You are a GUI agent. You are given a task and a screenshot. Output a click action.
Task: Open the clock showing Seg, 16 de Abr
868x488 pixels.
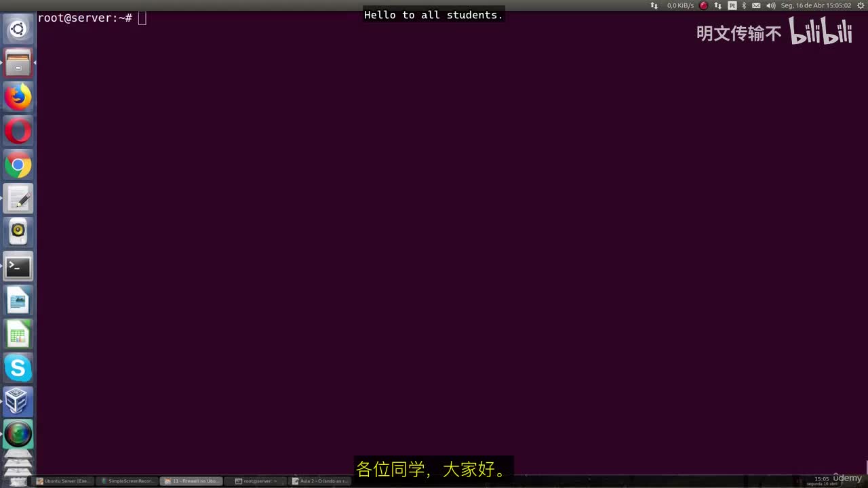(816, 5)
